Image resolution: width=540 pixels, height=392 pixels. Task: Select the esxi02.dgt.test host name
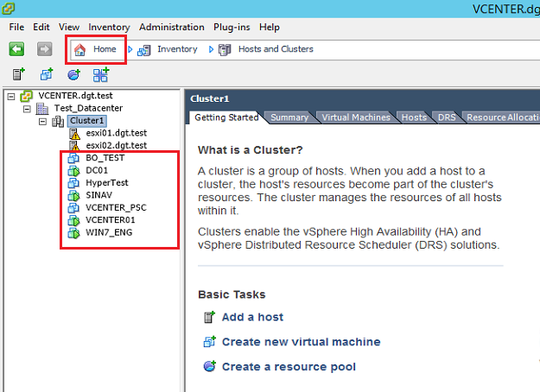click(x=117, y=146)
